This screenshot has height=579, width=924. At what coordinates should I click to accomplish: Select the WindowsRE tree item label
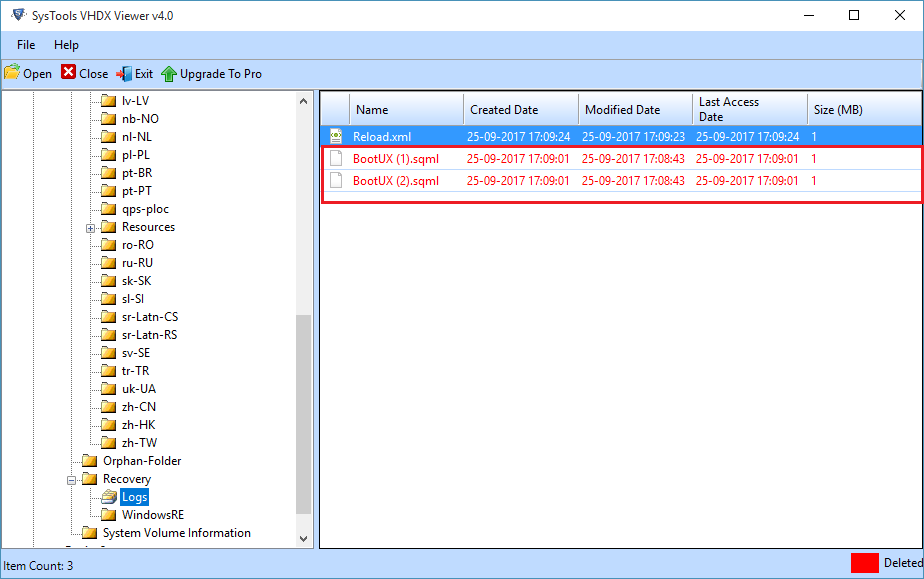[153, 515]
